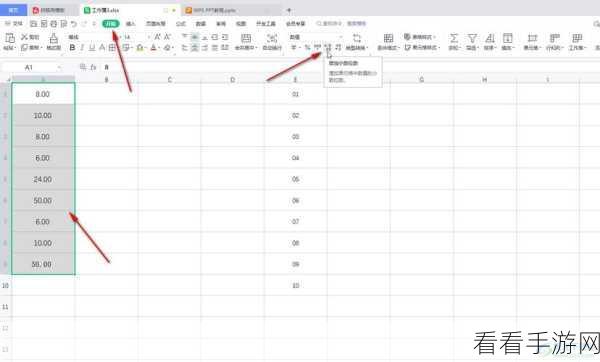The height and width of the screenshot is (362, 600).
Task: Click the red font color letter A
Action: pyautogui.click(x=153, y=47)
